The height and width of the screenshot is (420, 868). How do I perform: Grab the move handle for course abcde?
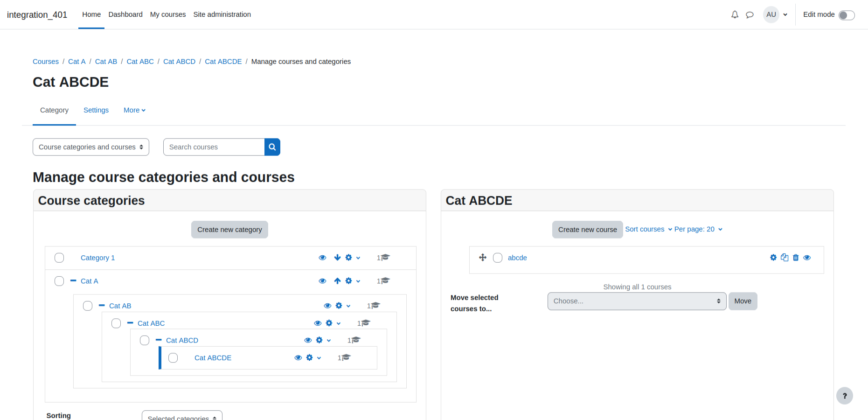(x=483, y=258)
